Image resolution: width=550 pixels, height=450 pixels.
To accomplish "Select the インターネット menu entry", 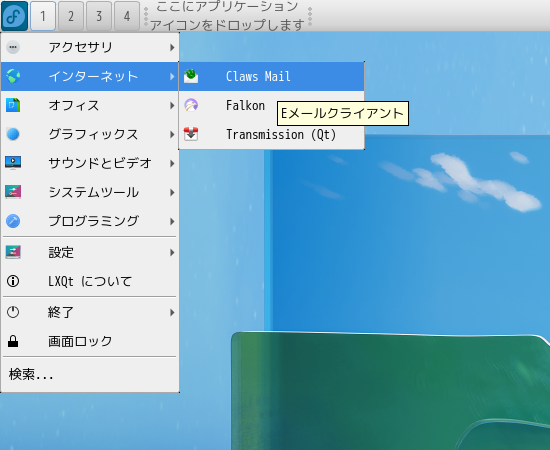I will pos(90,76).
